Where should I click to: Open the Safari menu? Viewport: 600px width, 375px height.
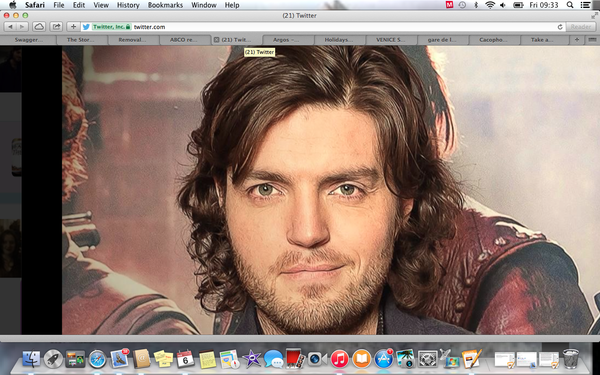[35, 5]
